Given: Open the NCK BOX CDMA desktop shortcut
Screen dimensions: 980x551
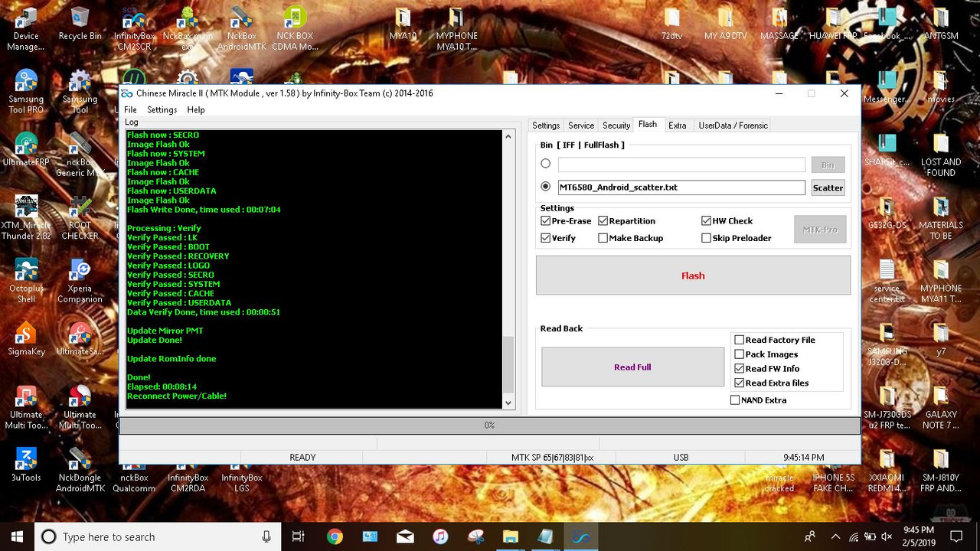Looking at the screenshot, I should click(296, 28).
